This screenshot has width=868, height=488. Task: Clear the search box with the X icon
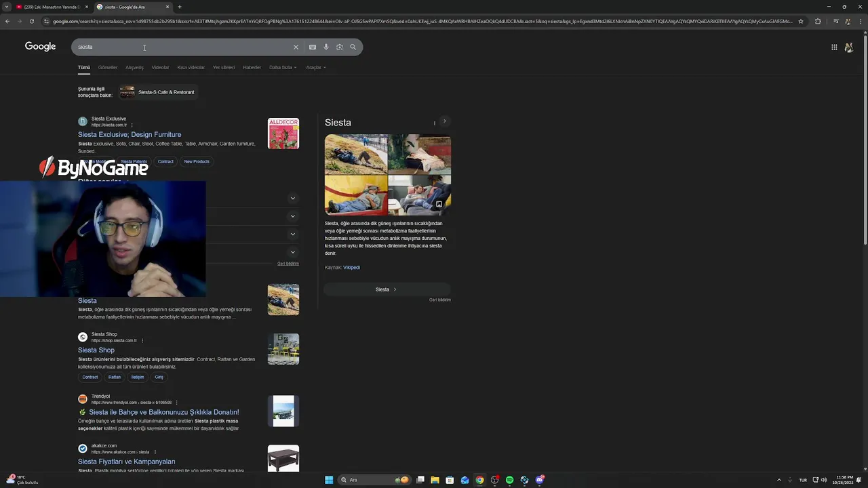(296, 47)
